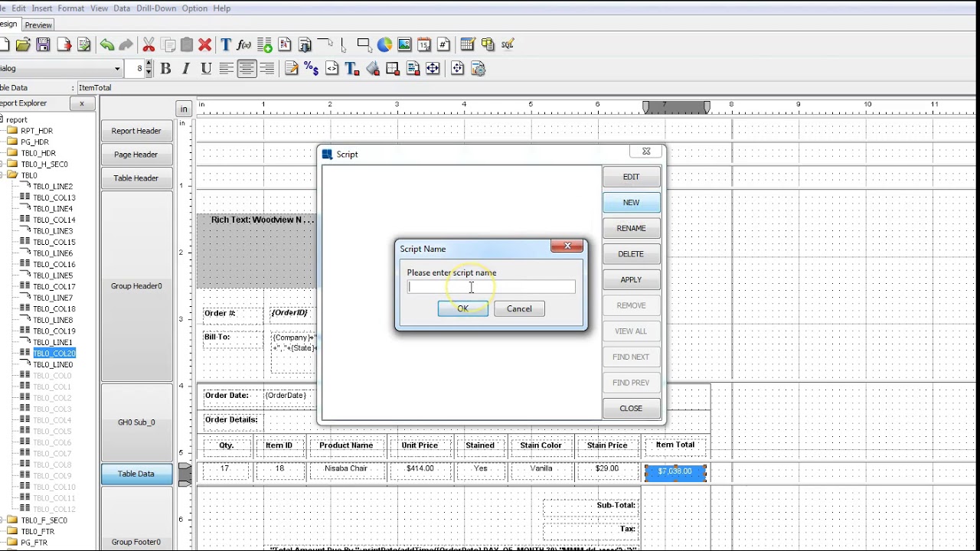The image size is (980, 551).
Task: Close the Report Explorer panel with x
Action: click(82, 103)
